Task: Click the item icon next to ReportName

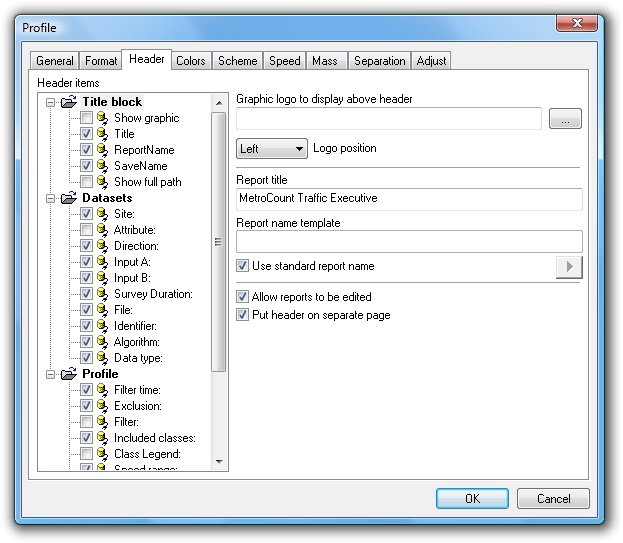Action: coord(103,150)
